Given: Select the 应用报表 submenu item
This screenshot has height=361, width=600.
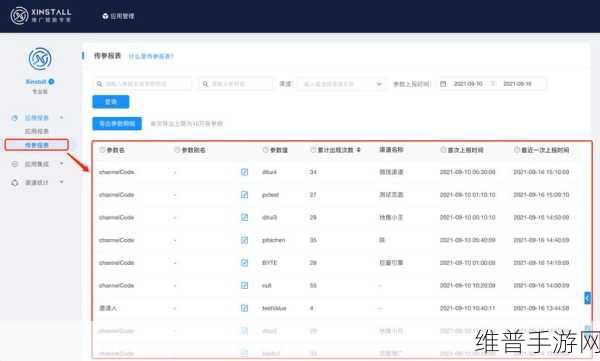Looking at the screenshot, I should click(37, 131).
